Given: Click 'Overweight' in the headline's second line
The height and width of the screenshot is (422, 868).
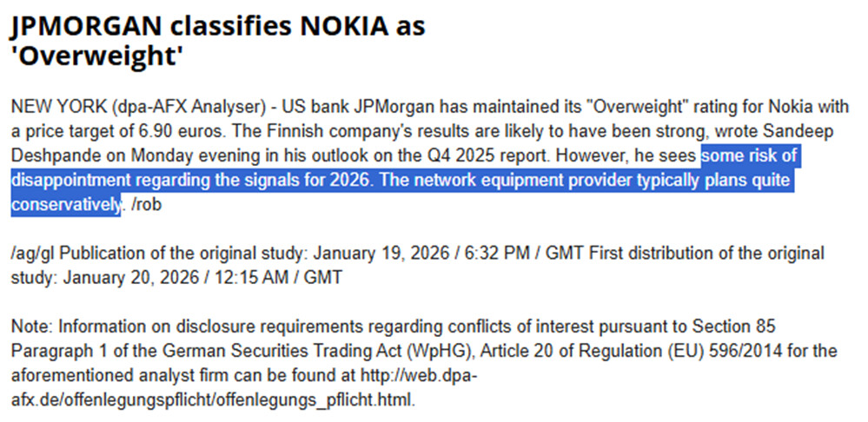Looking at the screenshot, I should click(97, 56).
